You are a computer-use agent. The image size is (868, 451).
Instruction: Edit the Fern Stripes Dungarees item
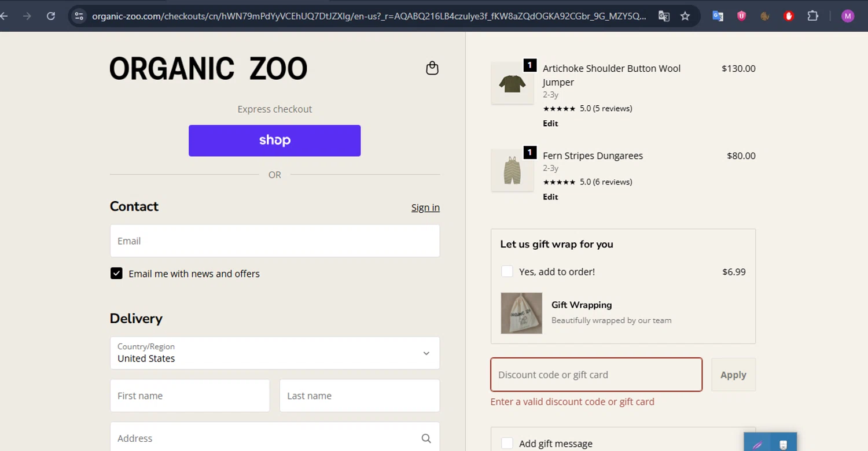tap(550, 197)
